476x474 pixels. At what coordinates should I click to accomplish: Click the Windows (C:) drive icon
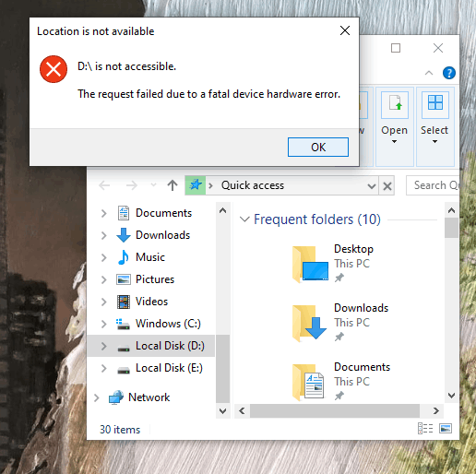tap(123, 324)
